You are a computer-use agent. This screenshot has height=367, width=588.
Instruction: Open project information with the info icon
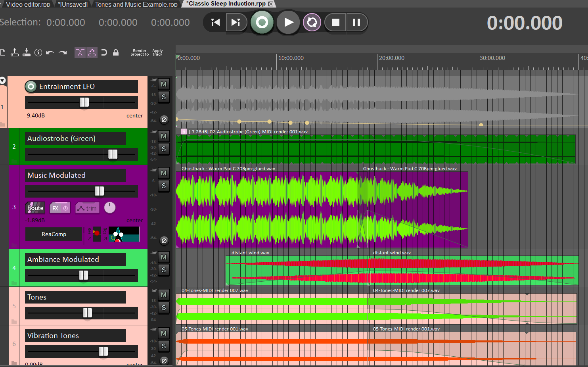point(38,52)
